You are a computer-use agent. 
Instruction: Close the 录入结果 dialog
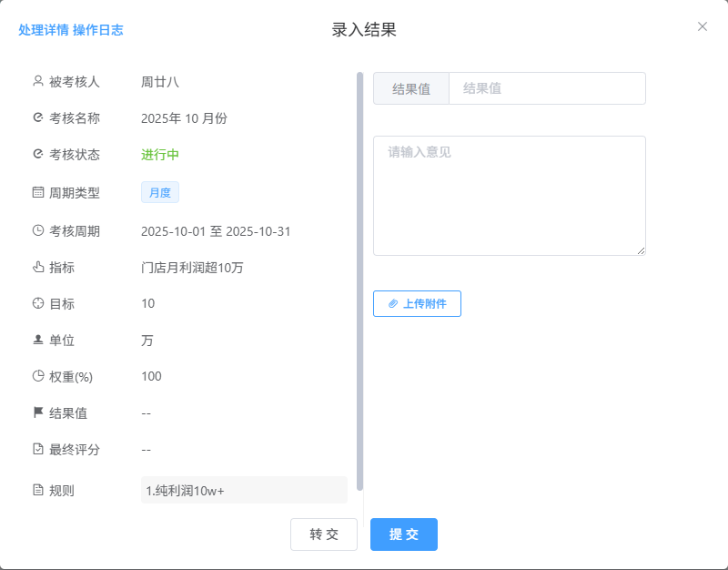(703, 26)
